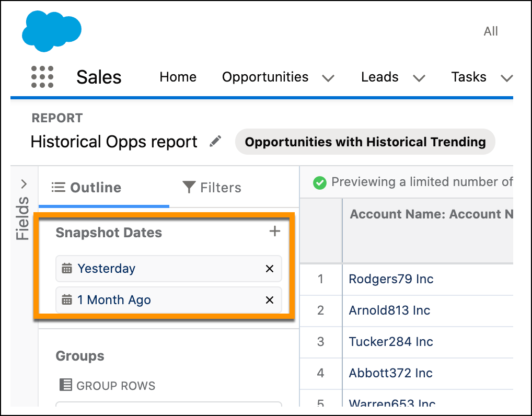Screen dimensions: 532x416
Task: Click the Sales app name
Action: tap(99, 77)
